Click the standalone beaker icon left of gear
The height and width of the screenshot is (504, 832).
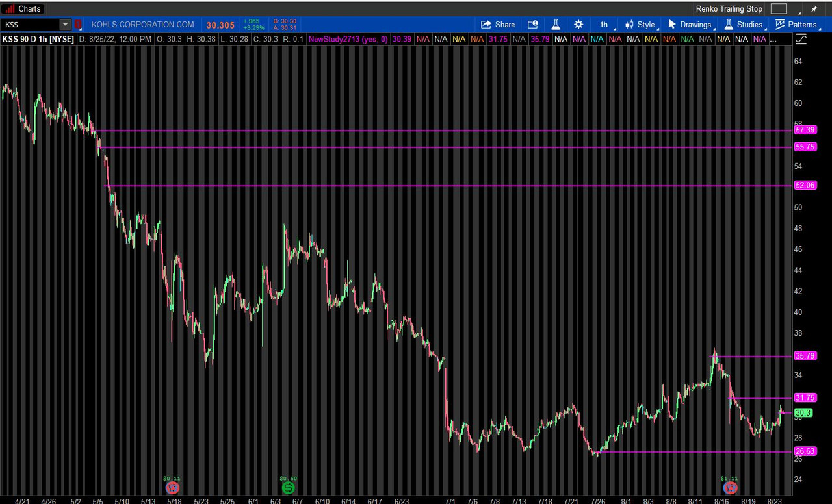(556, 24)
